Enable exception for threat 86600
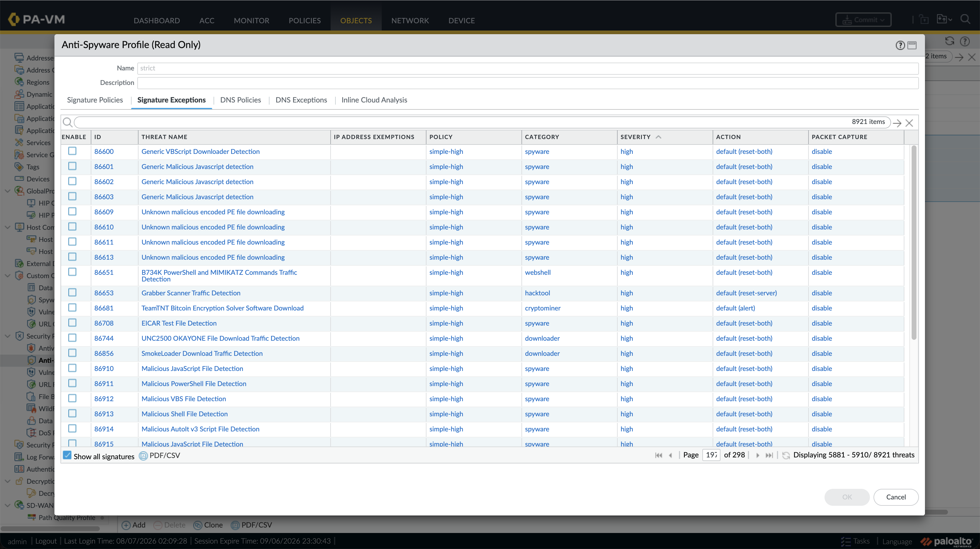 pos(72,151)
